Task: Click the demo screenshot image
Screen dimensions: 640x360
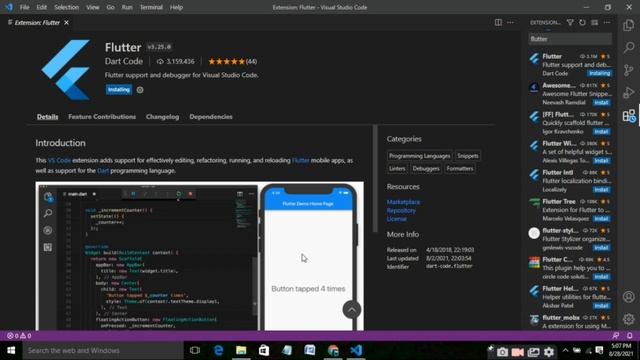Action: tap(200, 256)
